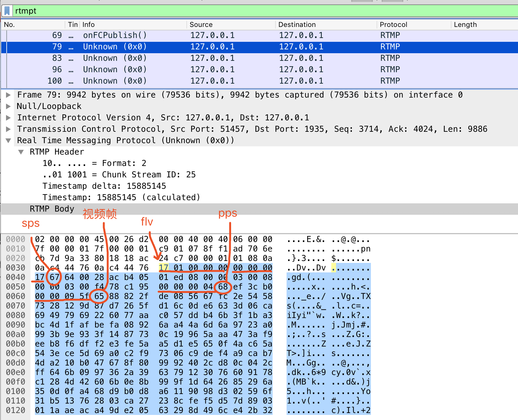Click hex offset 0000 in bytes pane

(x=16, y=239)
